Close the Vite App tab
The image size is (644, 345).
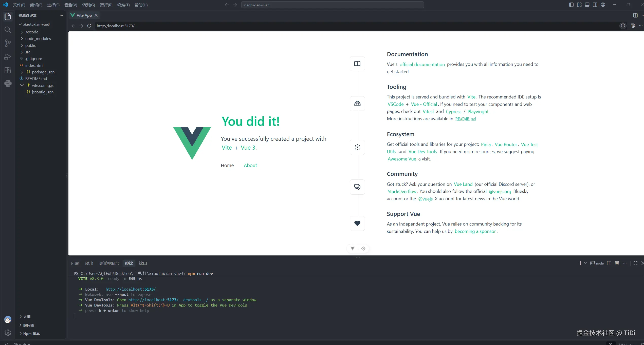[x=96, y=15]
